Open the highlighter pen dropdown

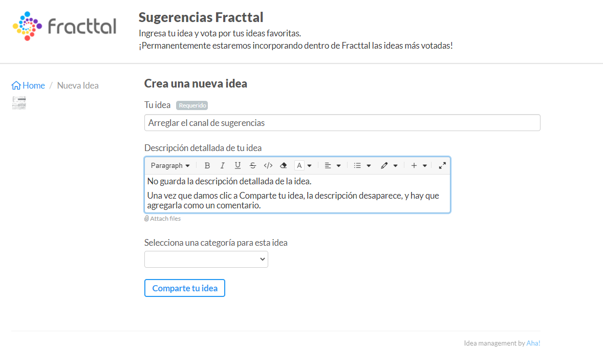coord(389,165)
